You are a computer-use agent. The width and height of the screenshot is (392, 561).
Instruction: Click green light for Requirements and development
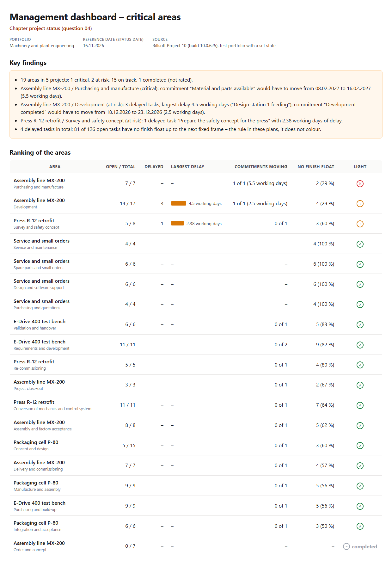pos(360,345)
